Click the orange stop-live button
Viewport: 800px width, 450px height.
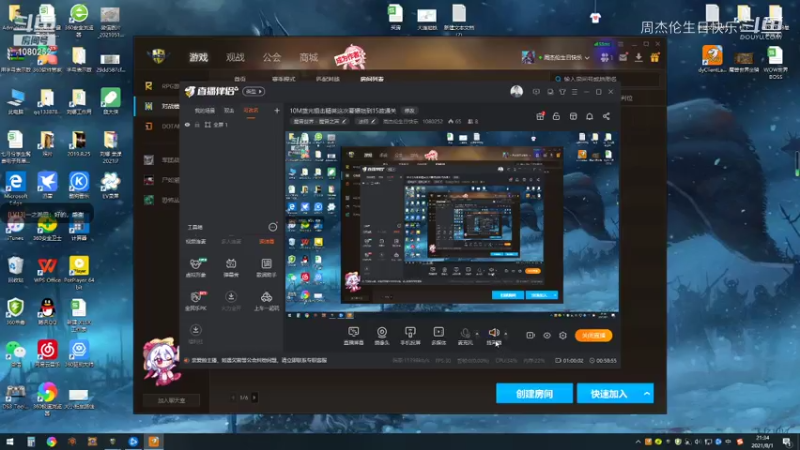[x=593, y=335]
